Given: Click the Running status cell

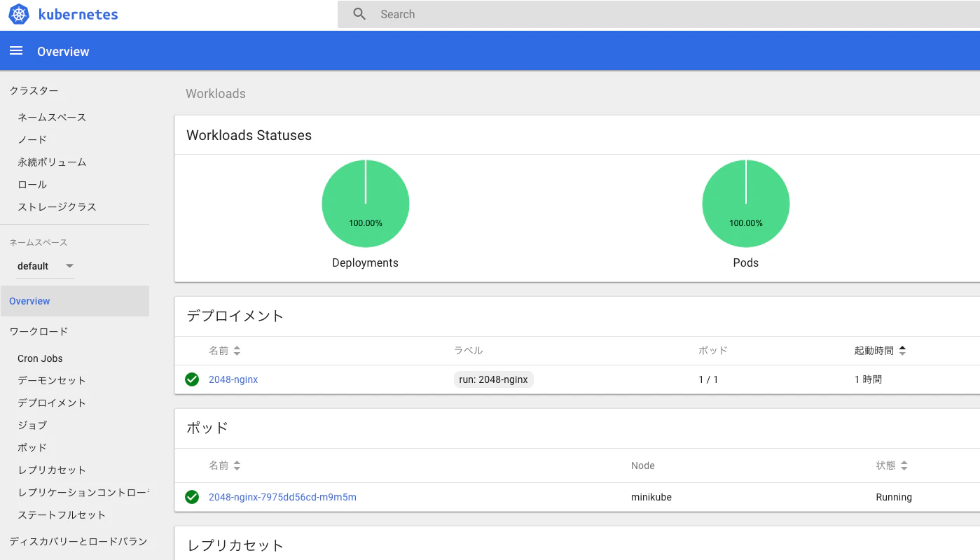Looking at the screenshot, I should click(x=894, y=497).
